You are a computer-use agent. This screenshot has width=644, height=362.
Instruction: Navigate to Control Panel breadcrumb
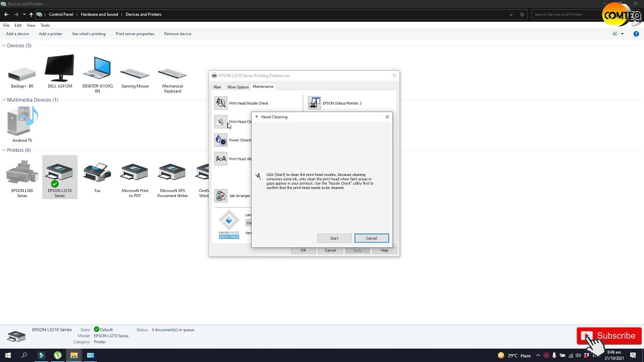point(61,14)
